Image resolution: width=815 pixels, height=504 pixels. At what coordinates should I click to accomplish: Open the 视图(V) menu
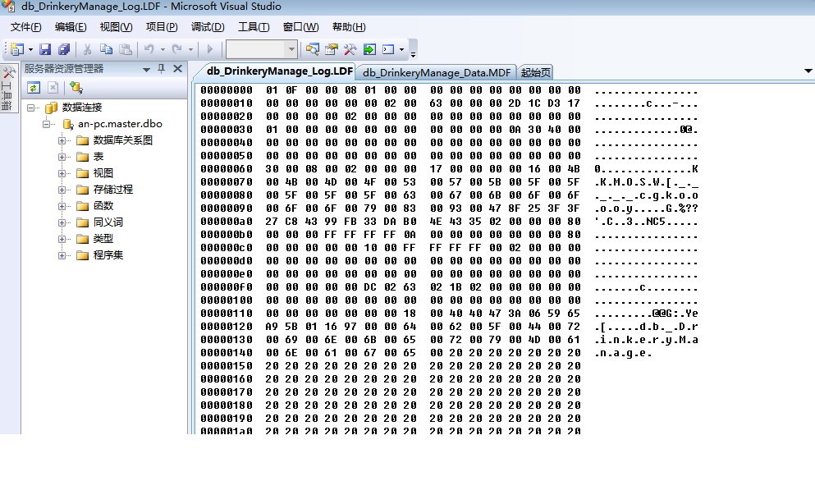[116, 27]
